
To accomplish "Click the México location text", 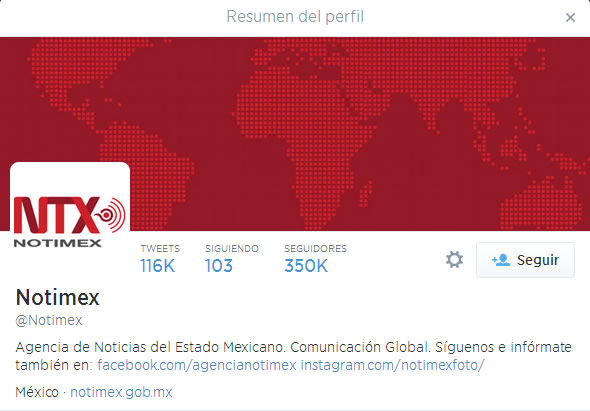I will pos(37,392).
